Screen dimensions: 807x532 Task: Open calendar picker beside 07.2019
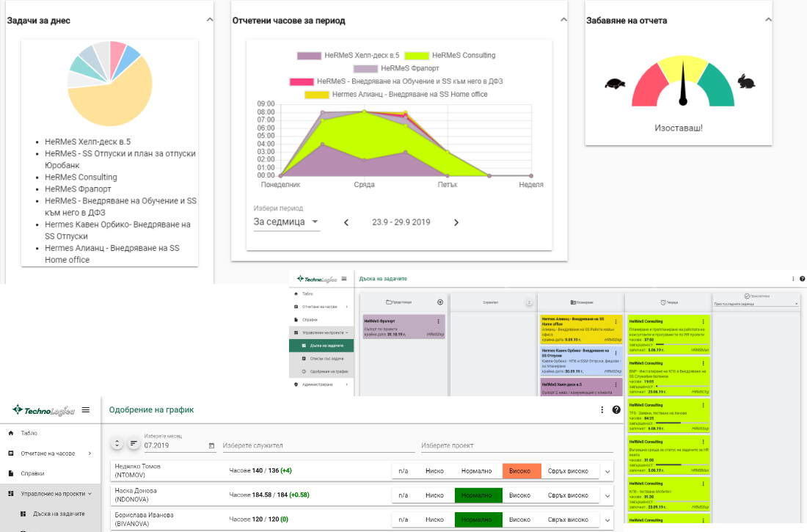click(x=211, y=445)
